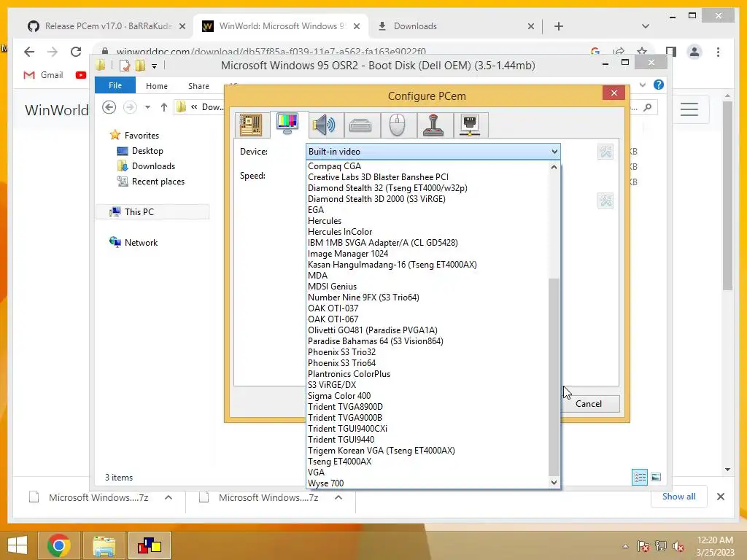Expand the Explorer ribbon chevron
Image resolution: width=747 pixels, height=560 pixels.
(x=643, y=85)
